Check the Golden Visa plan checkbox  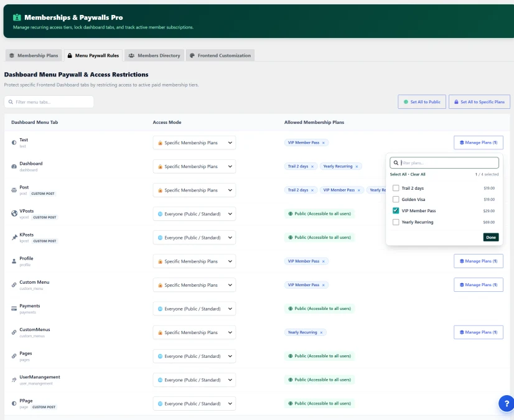(x=396, y=199)
